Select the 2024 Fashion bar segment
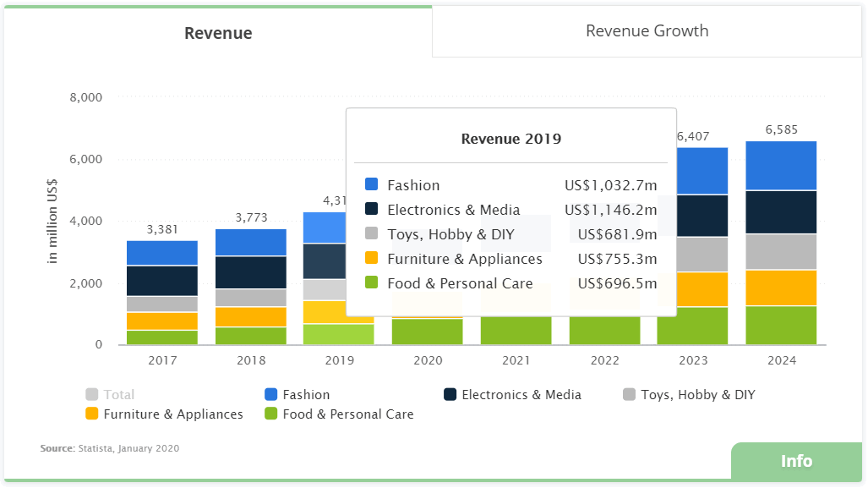 click(780, 166)
